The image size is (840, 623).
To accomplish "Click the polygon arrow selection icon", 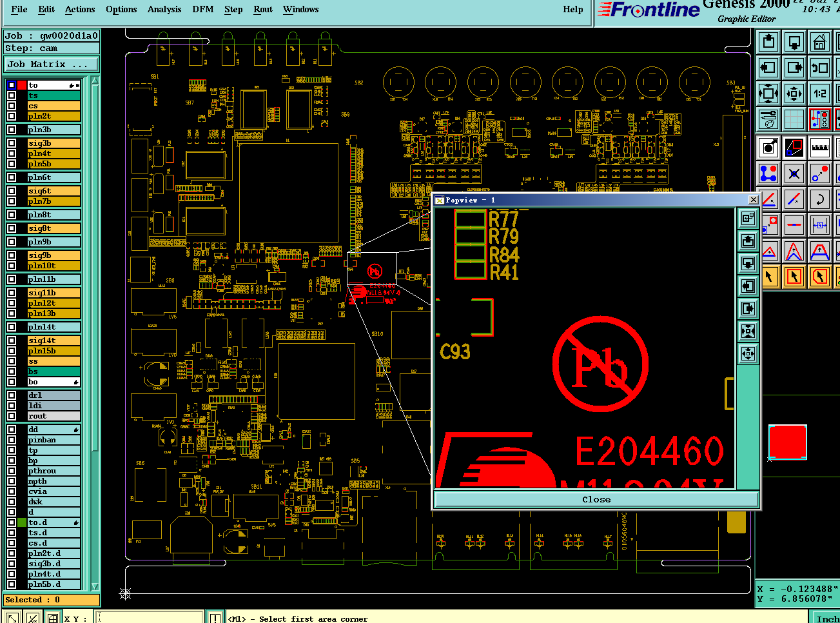I will pos(819,277).
